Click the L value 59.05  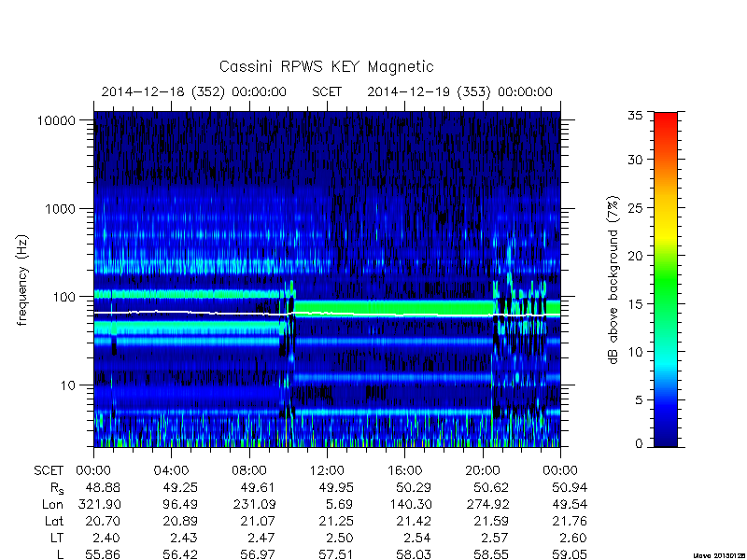pos(570,554)
